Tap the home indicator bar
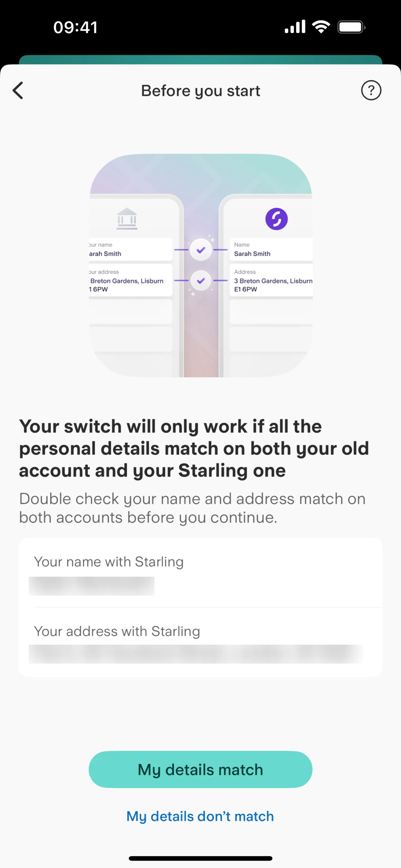The image size is (401, 868). 200,858
